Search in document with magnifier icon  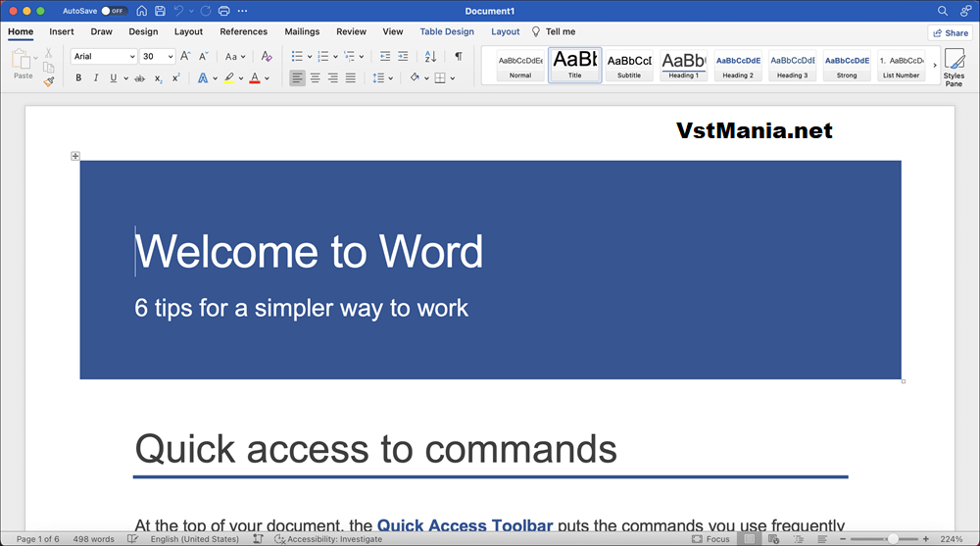pyautogui.click(x=943, y=11)
